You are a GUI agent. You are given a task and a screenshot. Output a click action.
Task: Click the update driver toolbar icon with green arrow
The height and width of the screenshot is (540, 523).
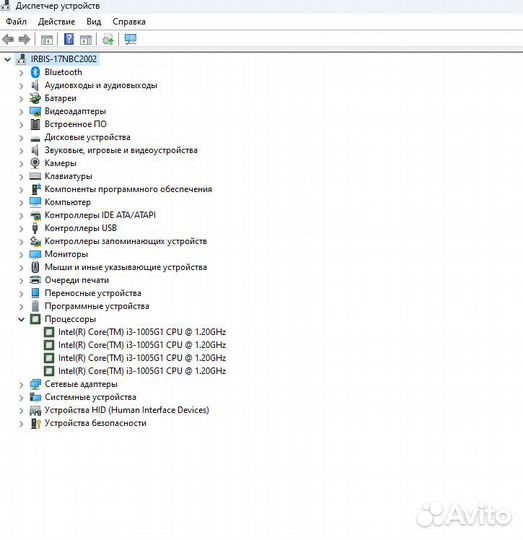108,39
